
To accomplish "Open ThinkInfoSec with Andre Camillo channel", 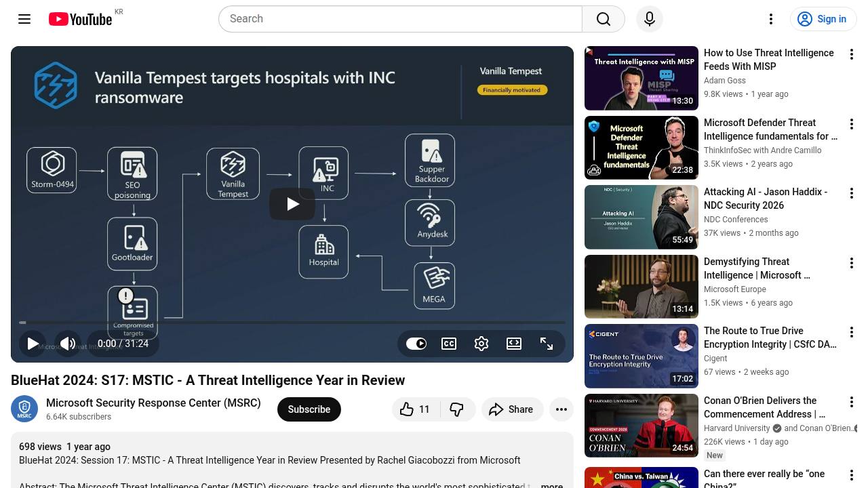I will (x=762, y=150).
